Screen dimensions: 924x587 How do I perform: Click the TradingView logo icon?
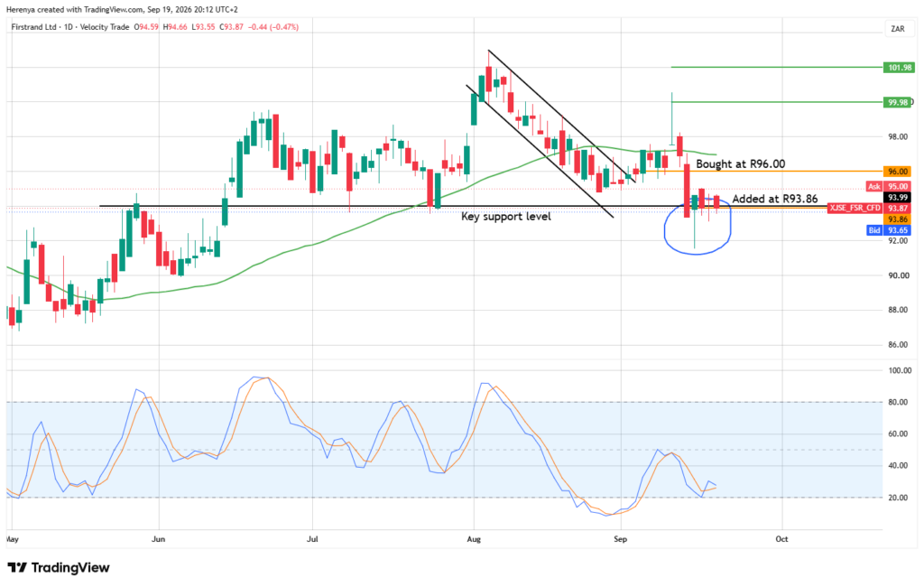coord(17,567)
